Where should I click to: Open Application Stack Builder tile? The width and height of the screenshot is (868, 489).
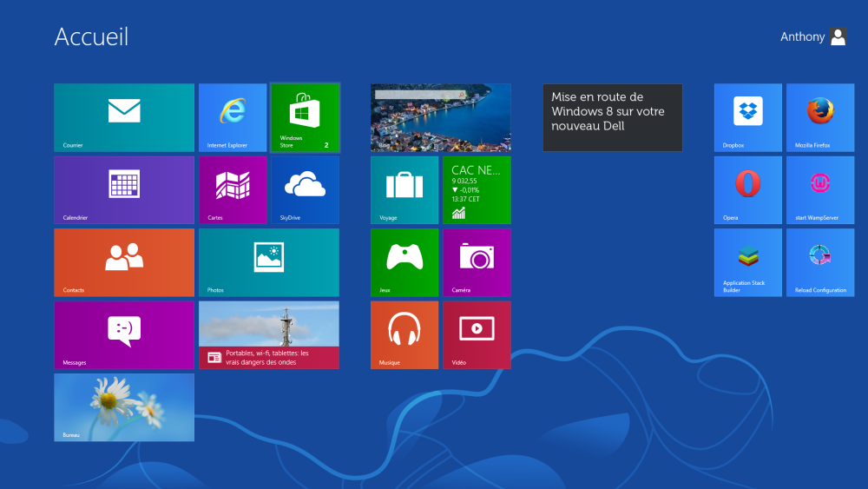[x=748, y=262]
